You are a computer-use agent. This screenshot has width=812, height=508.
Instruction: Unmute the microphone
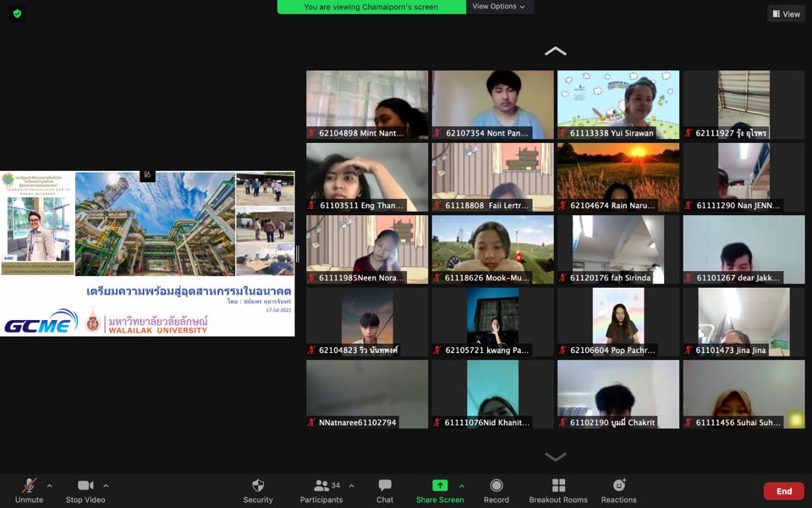pyautogui.click(x=29, y=486)
